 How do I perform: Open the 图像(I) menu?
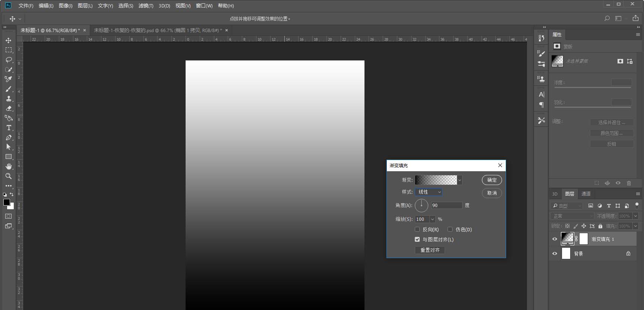click(66, 6)
